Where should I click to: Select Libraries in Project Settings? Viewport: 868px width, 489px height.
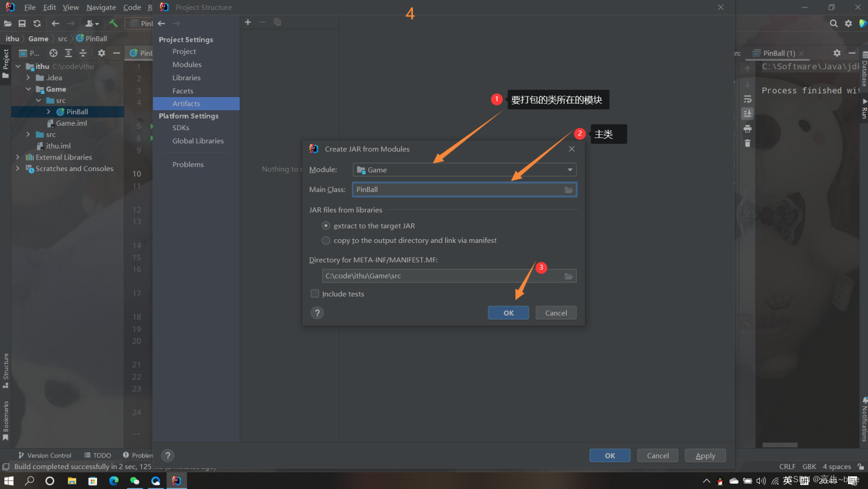point(186,78)
